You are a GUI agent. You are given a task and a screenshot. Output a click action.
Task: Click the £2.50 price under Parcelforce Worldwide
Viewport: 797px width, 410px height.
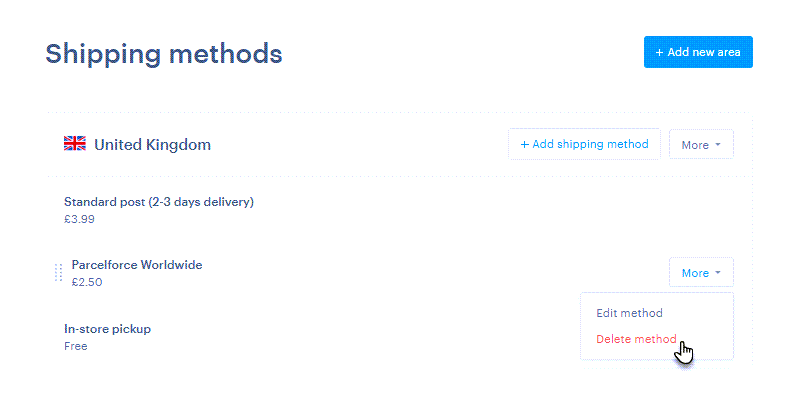click(x=87, y=282)
